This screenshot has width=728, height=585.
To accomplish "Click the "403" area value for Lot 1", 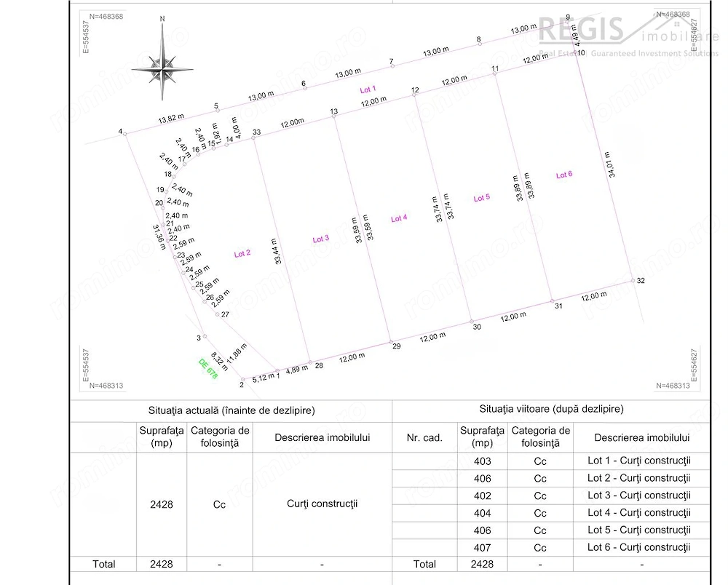I will click(x=483, y=461).
